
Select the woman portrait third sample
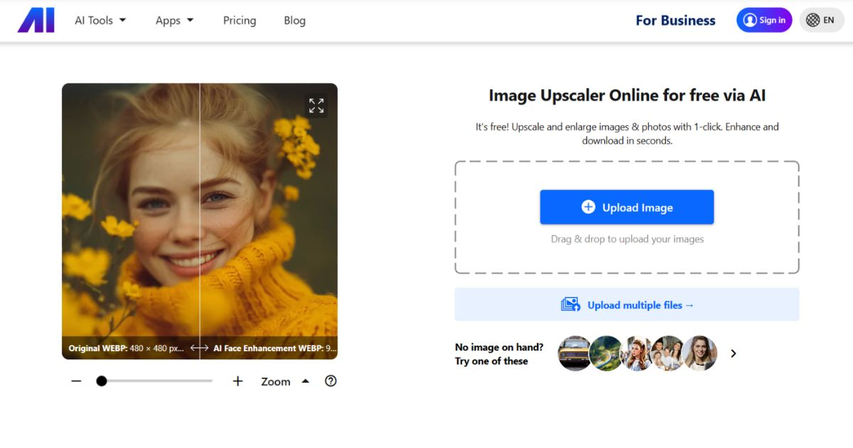pyautogui.click(x=637, y=353)
